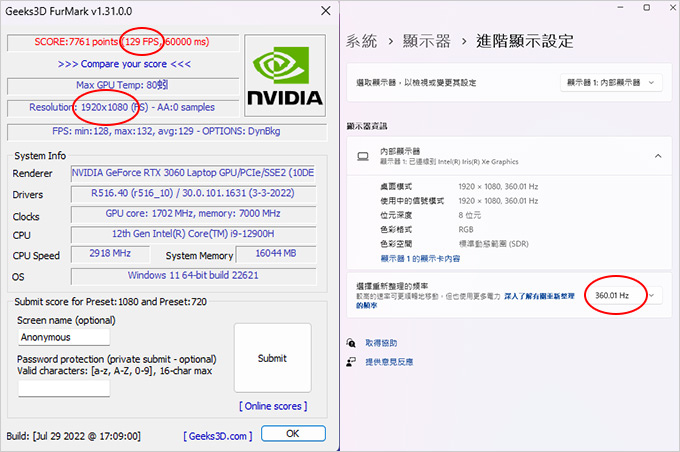Viewport: 680px width, 452px height.
Task: Click the get help headset icon
Action: click(351, 343)
